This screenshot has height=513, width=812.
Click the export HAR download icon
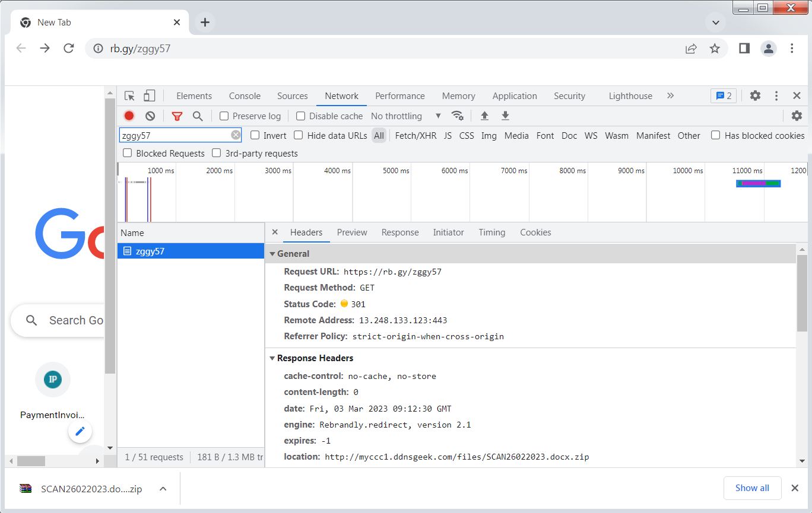pos(505,116)
